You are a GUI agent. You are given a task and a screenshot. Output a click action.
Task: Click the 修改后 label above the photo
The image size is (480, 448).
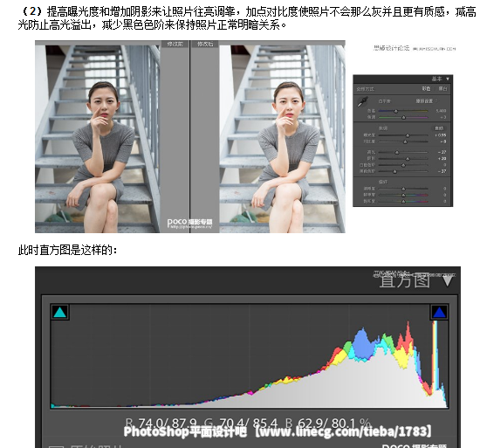coord(205,44)
